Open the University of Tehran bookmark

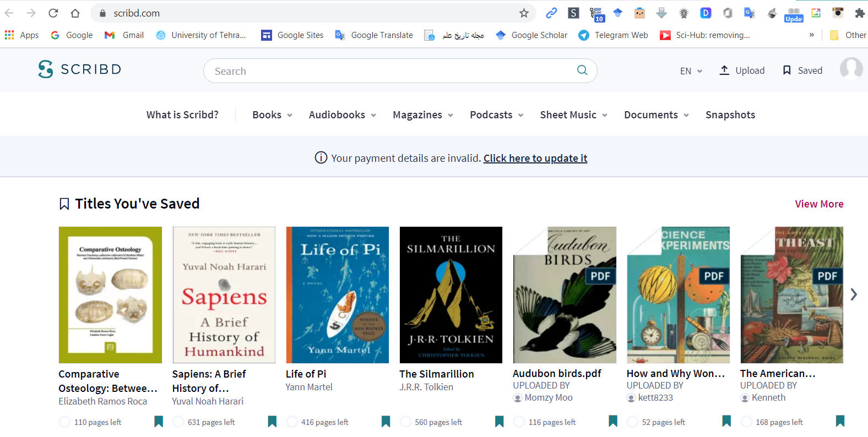click(x=201, y=35)
